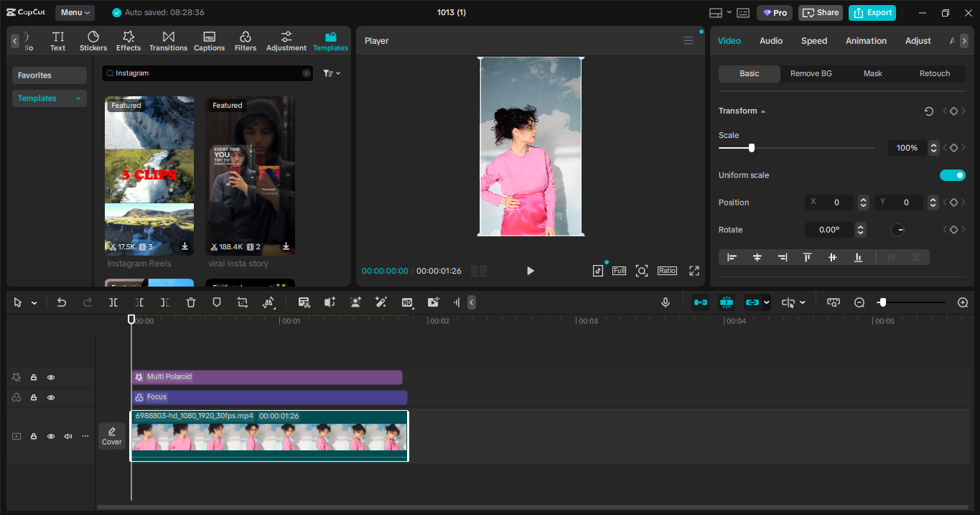980x515 pixels.
Task: Open the Remove BG tab
Action: coord(811,73)
